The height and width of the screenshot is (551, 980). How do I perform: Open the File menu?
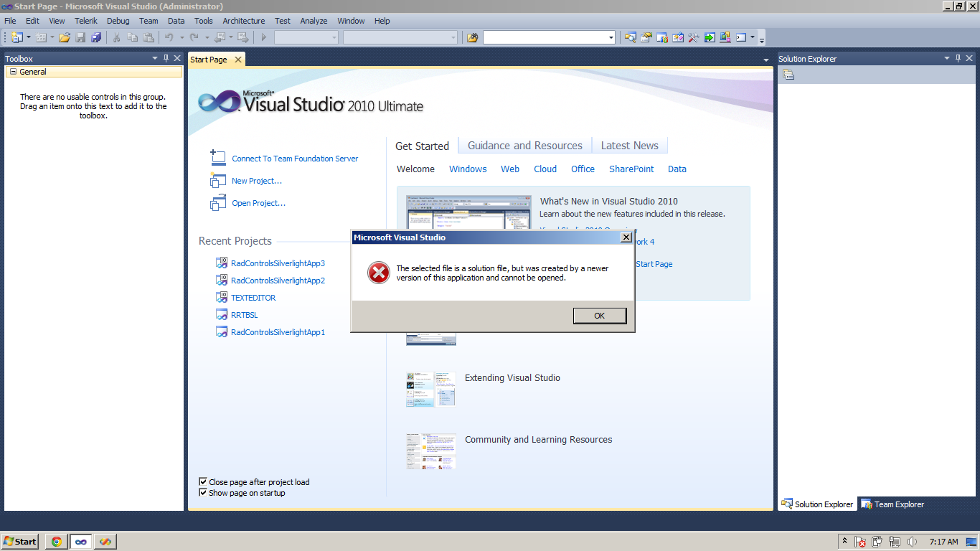tap(10, 21)
